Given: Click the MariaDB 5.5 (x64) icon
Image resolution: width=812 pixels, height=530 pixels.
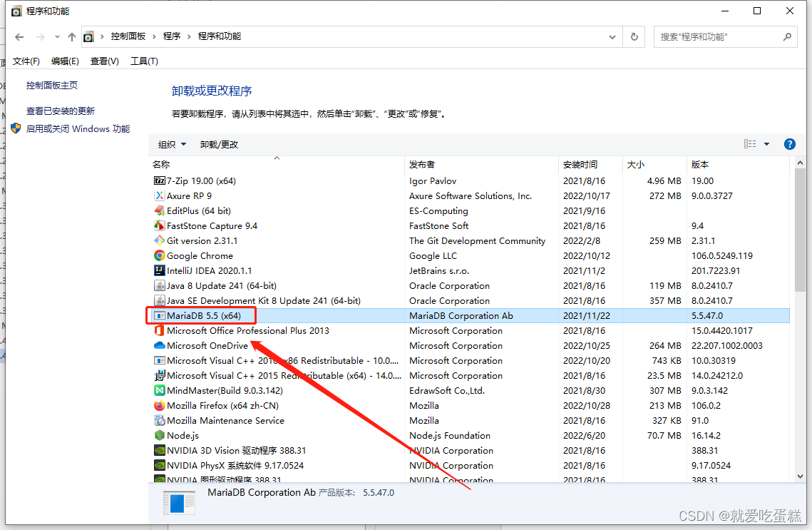Looking at the screenshot, I should coord(160,315).
